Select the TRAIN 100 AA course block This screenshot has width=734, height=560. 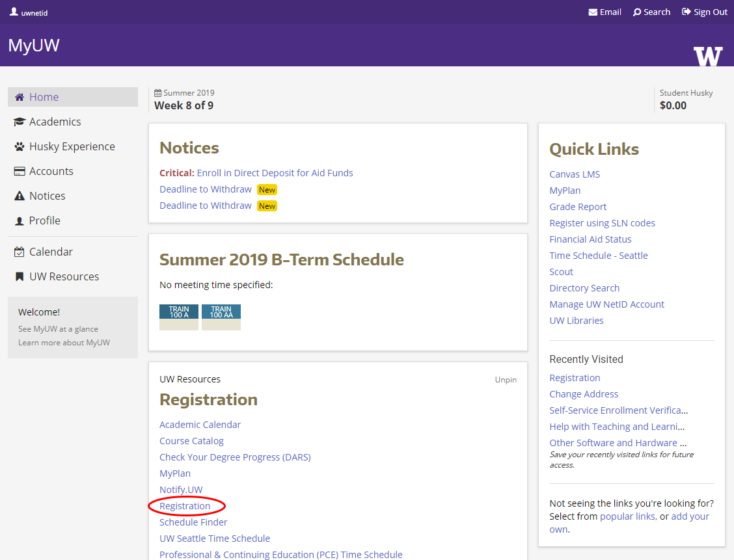click(221, 317)
